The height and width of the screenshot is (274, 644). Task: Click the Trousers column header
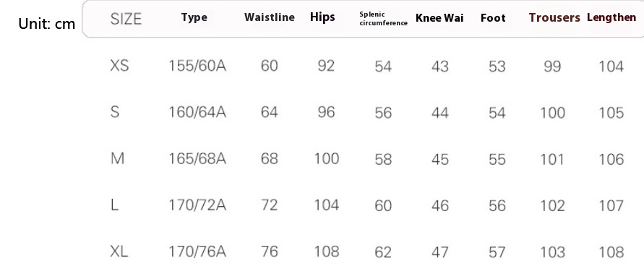tap(554, 17)
